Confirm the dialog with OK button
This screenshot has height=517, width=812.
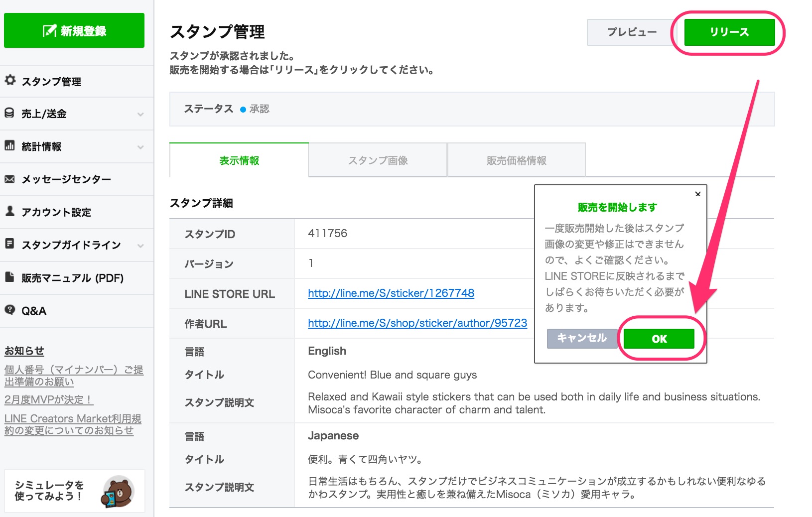coord(659,339)
